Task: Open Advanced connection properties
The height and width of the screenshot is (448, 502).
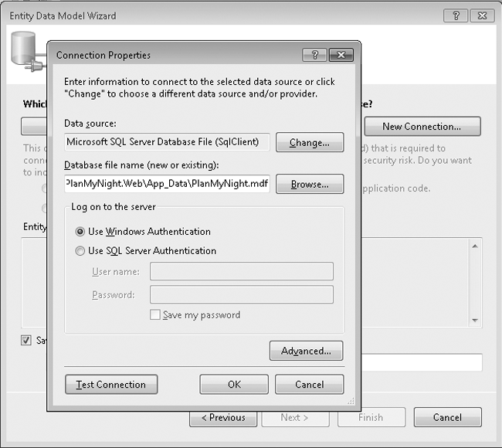Action: 306,351
